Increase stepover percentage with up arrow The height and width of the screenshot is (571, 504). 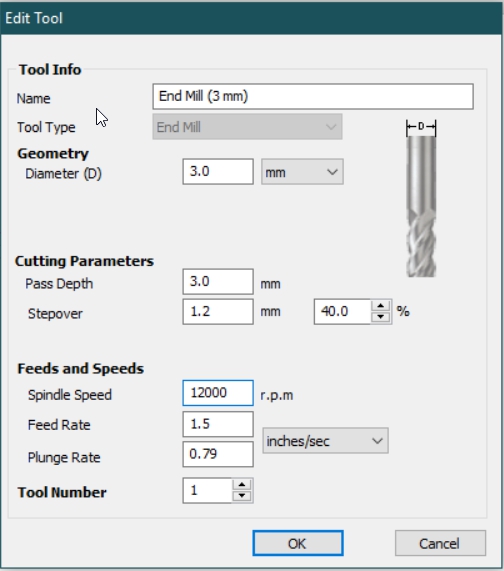coord(381,306)
